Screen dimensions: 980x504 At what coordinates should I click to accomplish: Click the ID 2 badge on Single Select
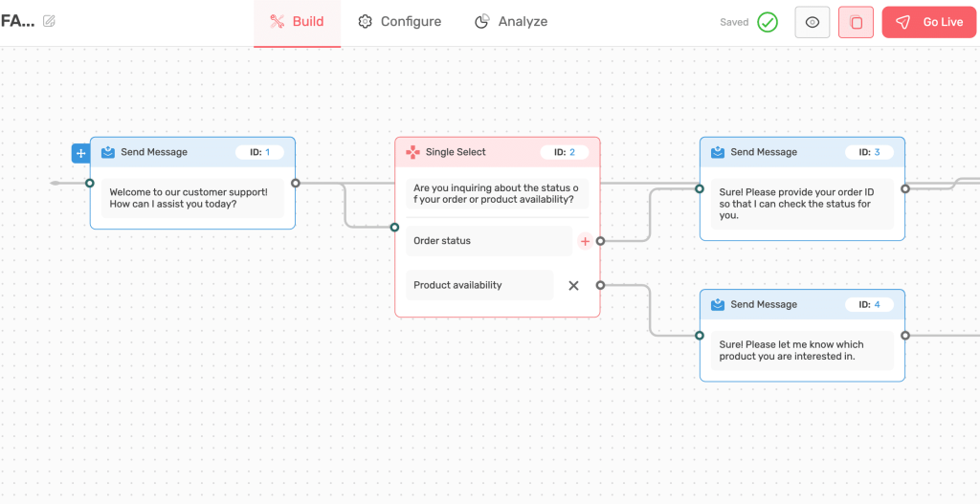(x=565, y=152)
